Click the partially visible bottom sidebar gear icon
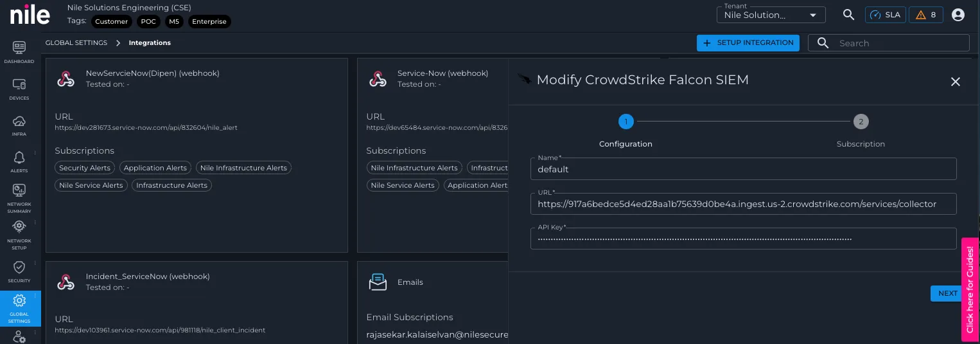 pos(19,337)
